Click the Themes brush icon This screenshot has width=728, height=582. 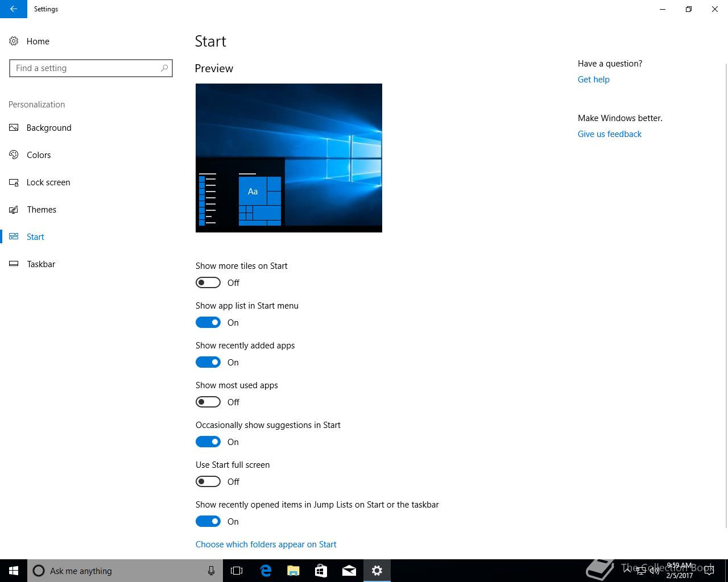click(x=14, y=209)
